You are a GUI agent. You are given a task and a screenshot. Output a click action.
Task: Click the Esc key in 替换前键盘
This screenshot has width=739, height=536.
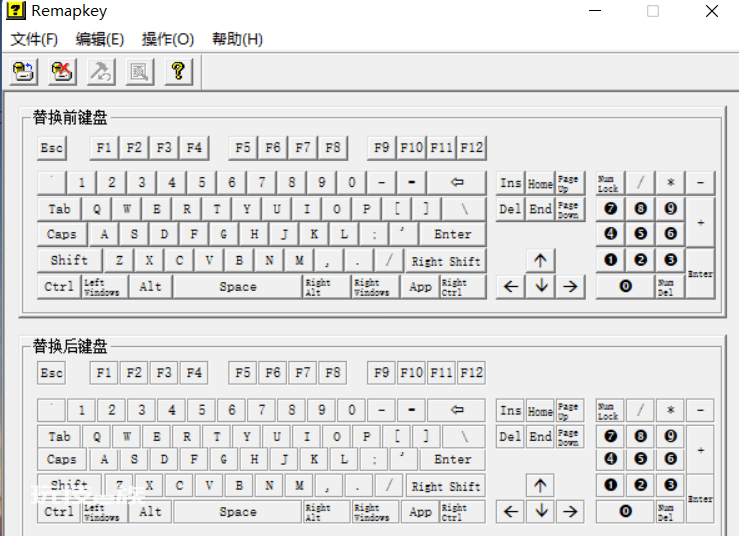pos(51,148)
